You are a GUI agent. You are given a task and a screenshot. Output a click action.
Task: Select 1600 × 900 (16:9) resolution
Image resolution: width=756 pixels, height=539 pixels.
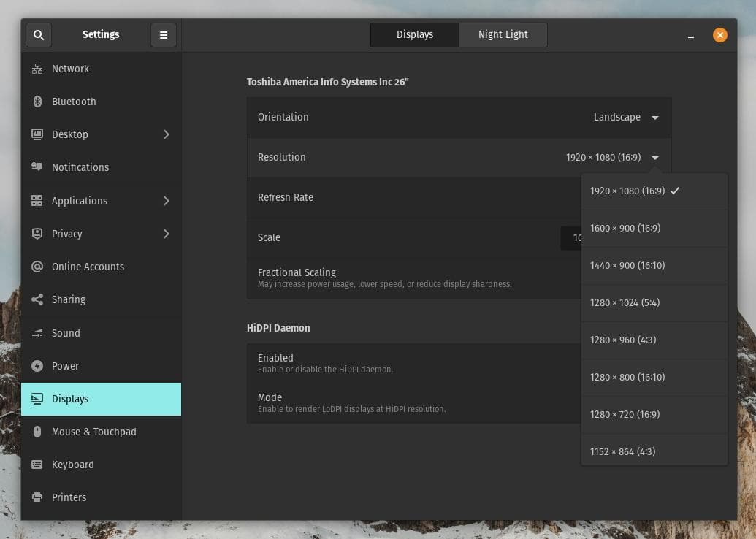pos(654,228)
